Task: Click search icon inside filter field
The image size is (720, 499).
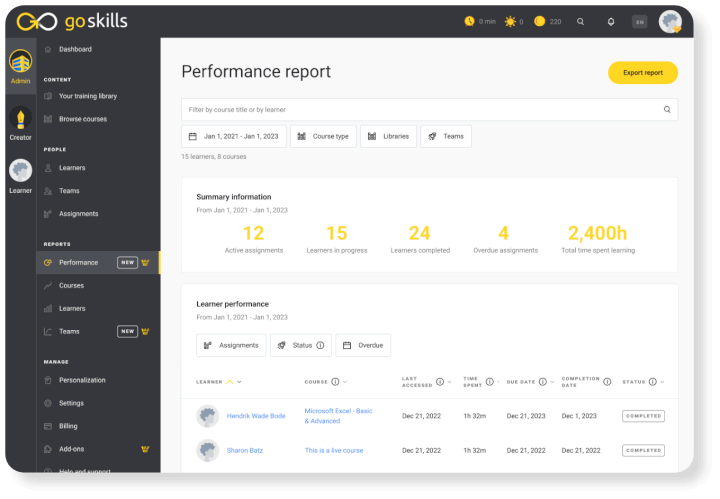Action: [x=667, y=110]
